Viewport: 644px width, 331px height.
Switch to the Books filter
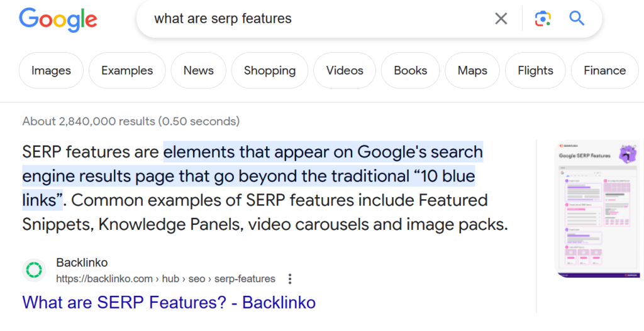point(410,70)
